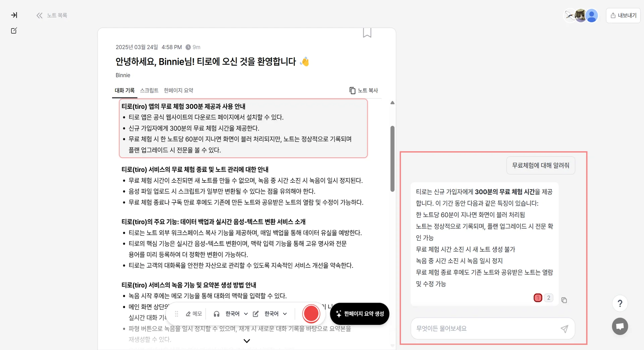The image size is (644, 350).
Task: Expand the collapsed left sidebar
Action: point(14,15)
